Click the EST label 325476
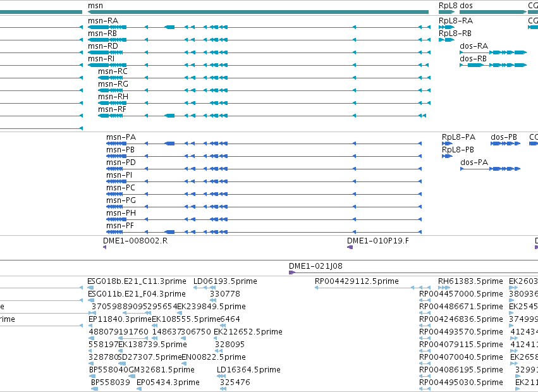 tap(235, 383)
